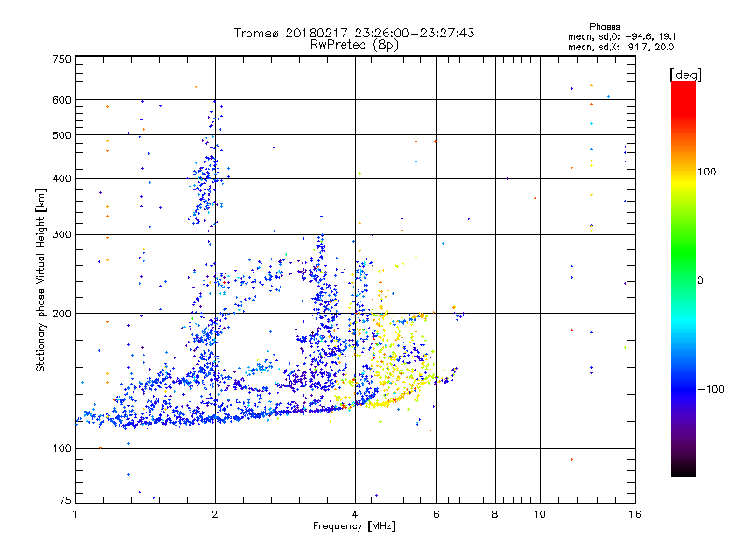Click the x-axis tick label '10'

coord(540,514)
